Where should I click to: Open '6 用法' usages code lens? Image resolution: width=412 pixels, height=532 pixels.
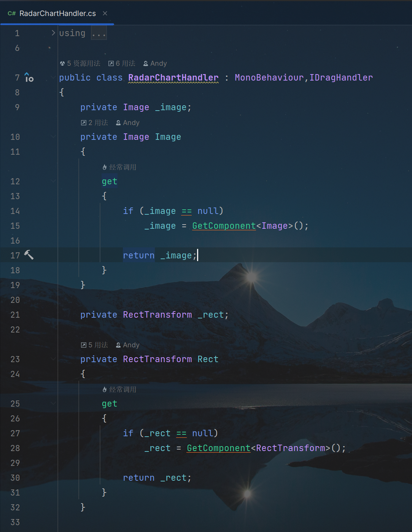click(126, 63)
